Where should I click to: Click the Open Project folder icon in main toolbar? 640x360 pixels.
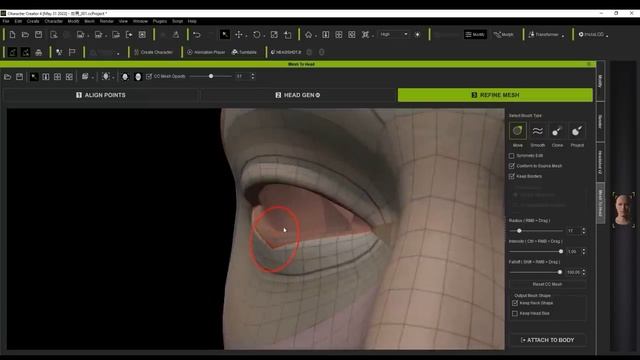coord(25,35)
